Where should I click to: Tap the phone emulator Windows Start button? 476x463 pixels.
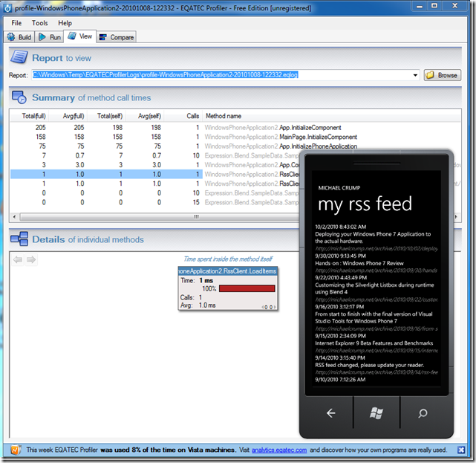376,413
